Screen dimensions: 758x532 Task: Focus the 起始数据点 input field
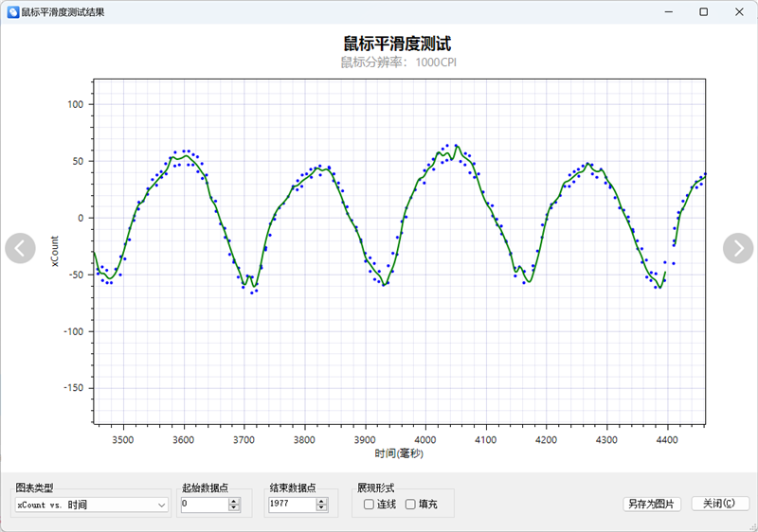[x=203, y=505]
